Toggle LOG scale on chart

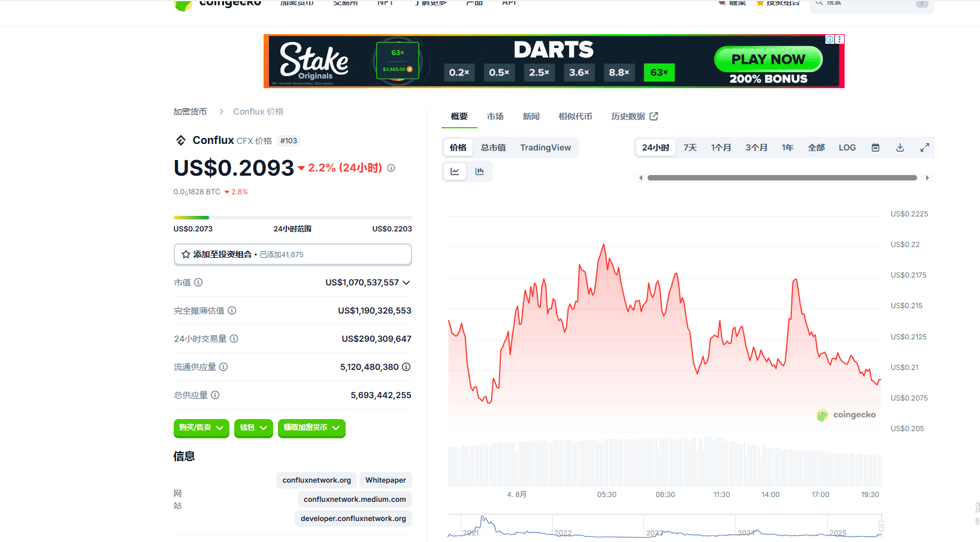pyautogui.click(x=847, y=147)
